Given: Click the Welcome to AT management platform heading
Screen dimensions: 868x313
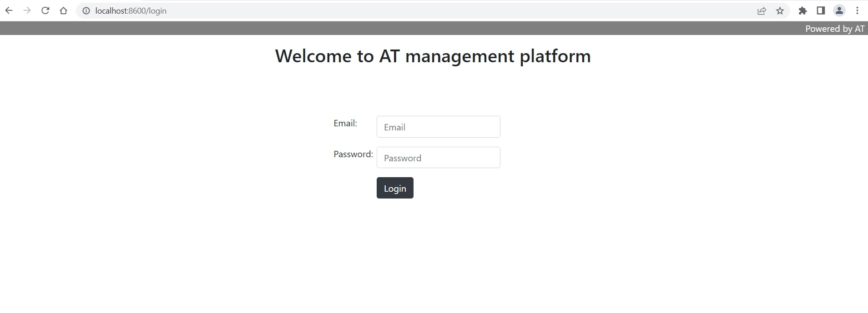Looking at the screenshot, I should click(433, 56).
